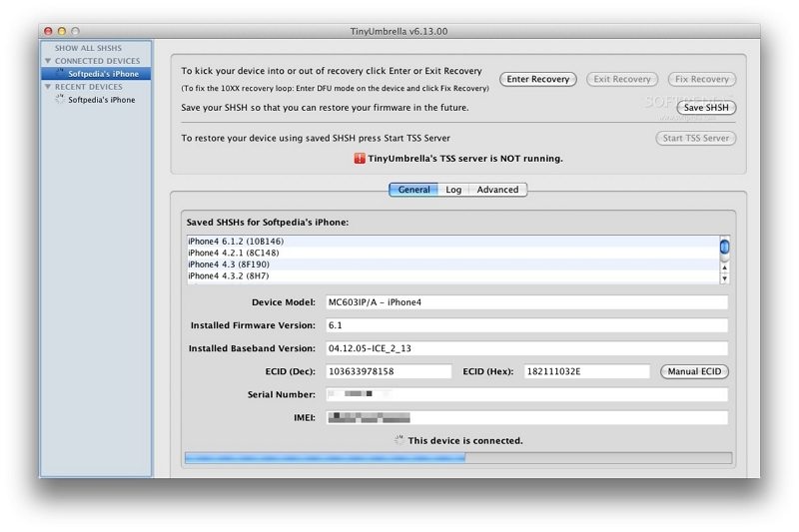
Task: Click the TinyUmbrella v6.13.00 window title
Action: pyautogui.click(x=399, y=31)
